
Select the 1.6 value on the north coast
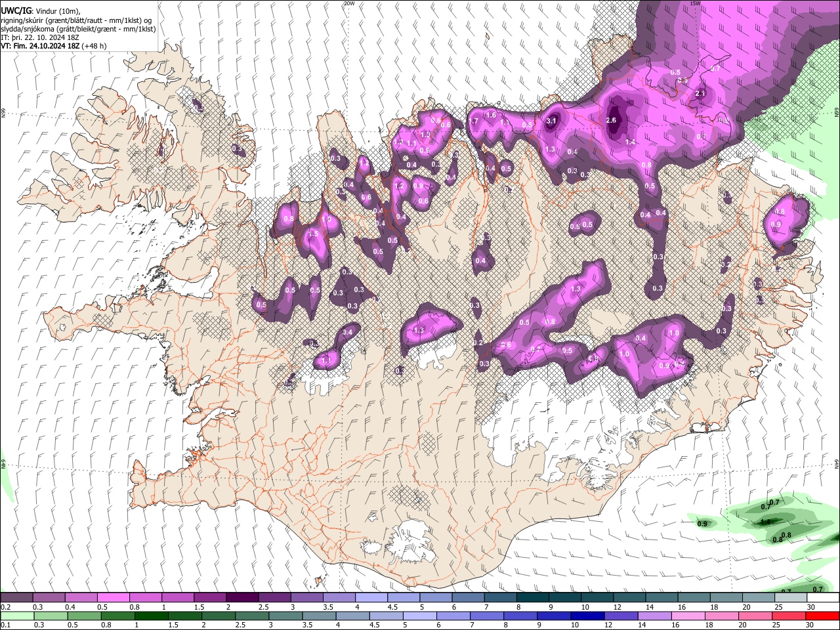[491, 115]
